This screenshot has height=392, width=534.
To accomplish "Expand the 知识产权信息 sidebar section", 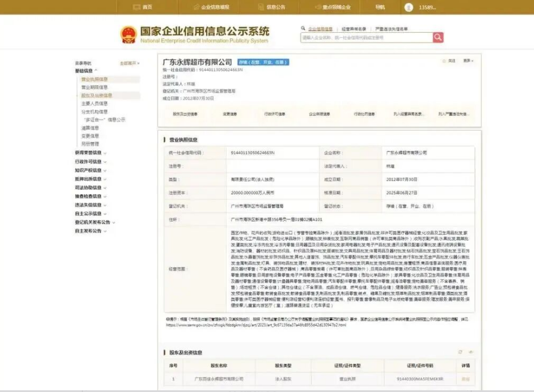I will point(91,170).
